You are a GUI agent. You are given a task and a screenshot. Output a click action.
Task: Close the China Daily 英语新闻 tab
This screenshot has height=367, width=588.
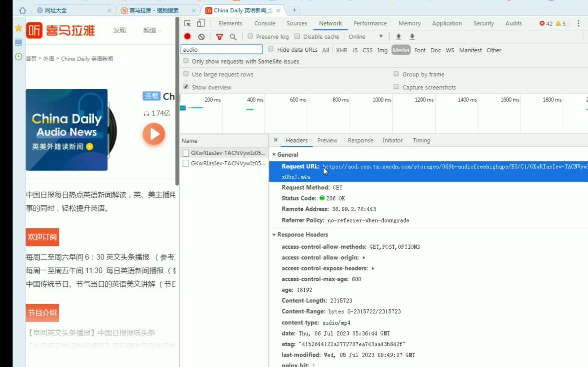click(278, 10)
